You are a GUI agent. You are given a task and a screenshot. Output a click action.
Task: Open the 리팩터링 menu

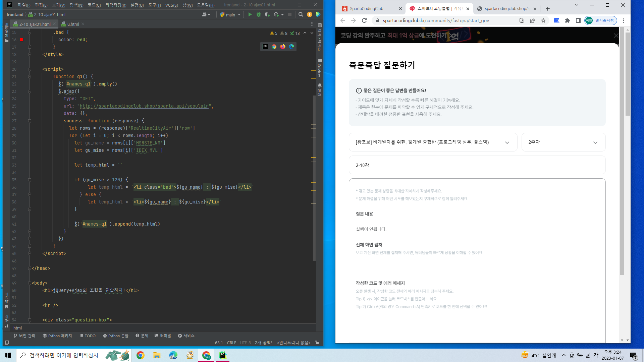(116, 5)
